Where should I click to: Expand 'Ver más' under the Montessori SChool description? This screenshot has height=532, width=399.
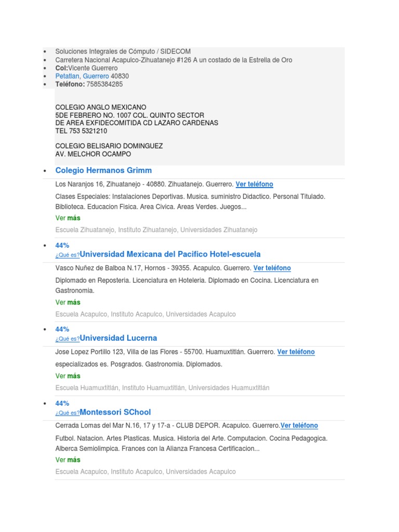(x=68, y=460)
